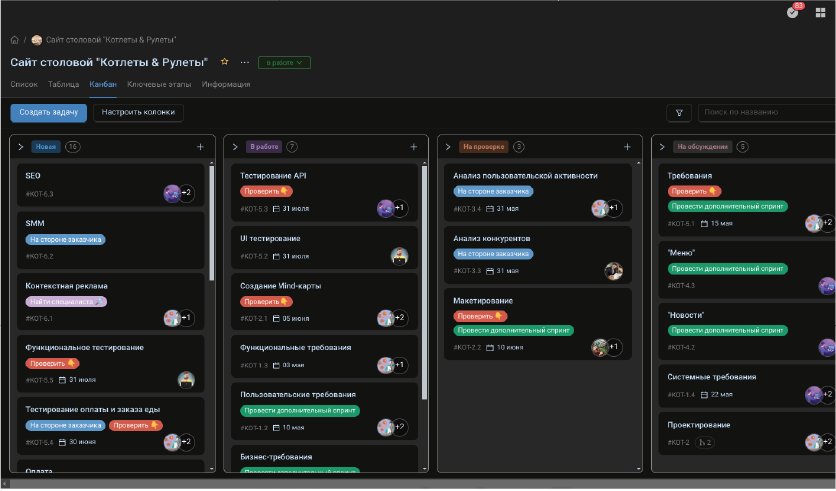
Task: Open notifications with red badge
Action: click(x=793, y=12)
